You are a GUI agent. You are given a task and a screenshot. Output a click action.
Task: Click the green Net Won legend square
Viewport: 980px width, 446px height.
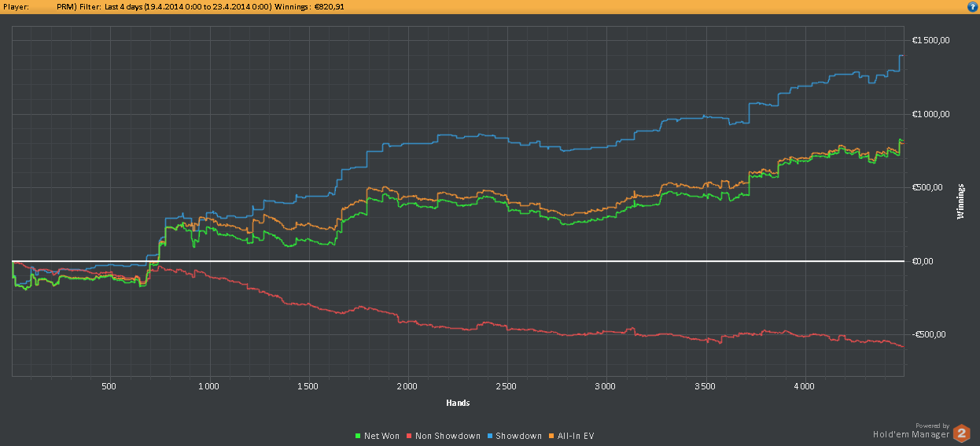[x=358, y=436]
